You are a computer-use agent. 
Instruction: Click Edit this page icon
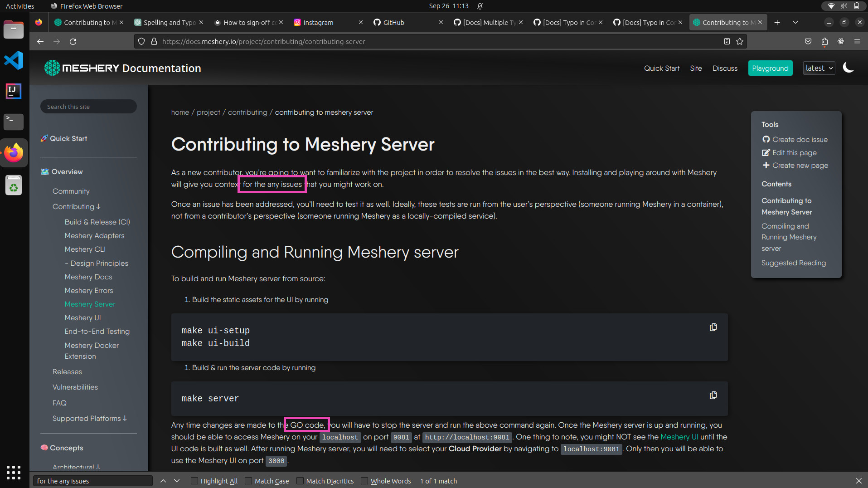click(766, 152)
